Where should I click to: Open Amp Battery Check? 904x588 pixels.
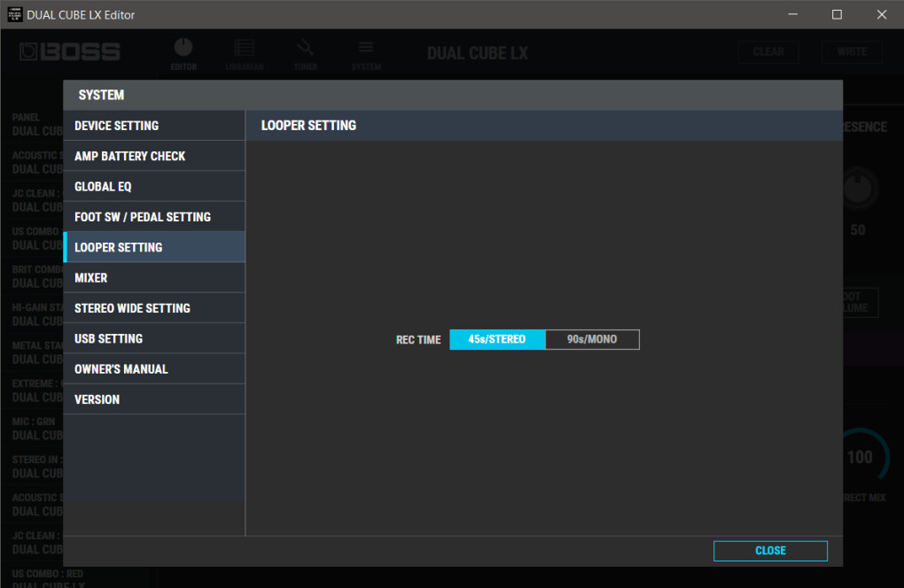(154, 156)
